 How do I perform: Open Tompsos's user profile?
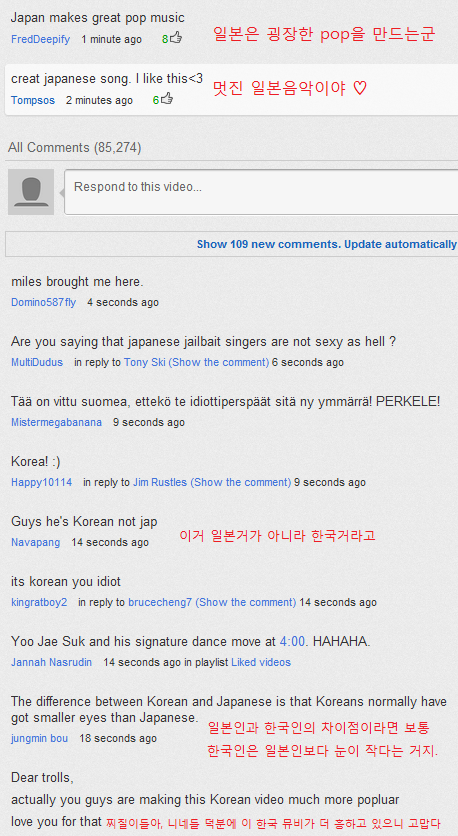(x=33, y=100)
